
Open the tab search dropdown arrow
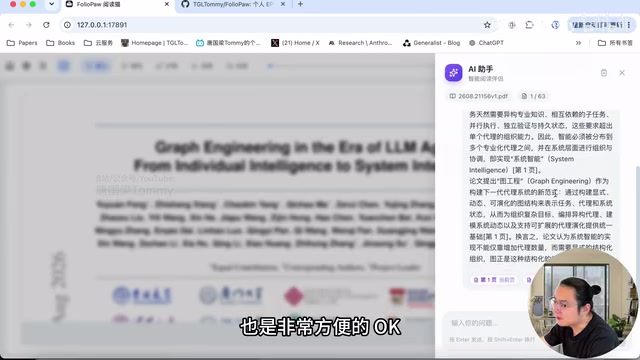tap(51, 4)
